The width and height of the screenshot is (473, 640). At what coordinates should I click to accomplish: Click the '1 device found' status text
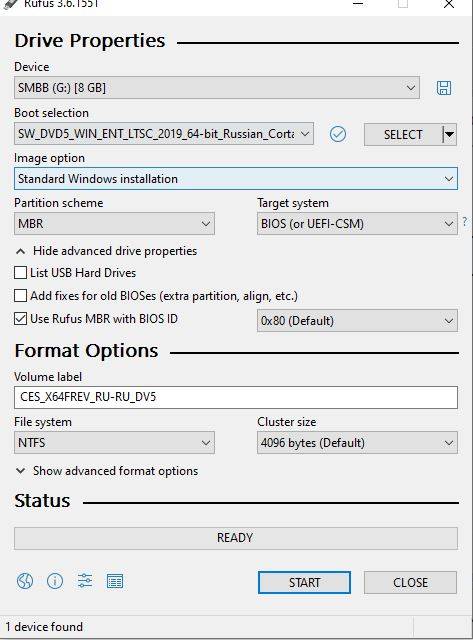tap(44, 626)
